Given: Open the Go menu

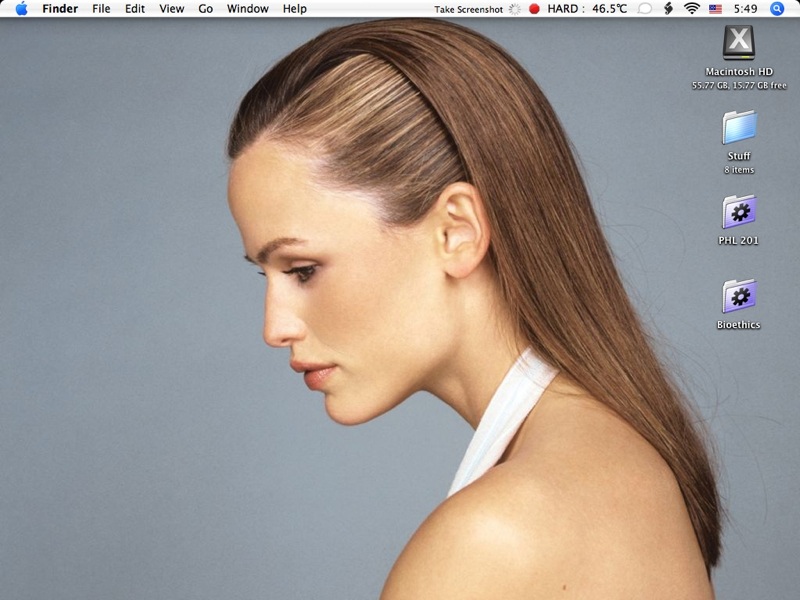Looking at the screenshot, I should [206, 9].
